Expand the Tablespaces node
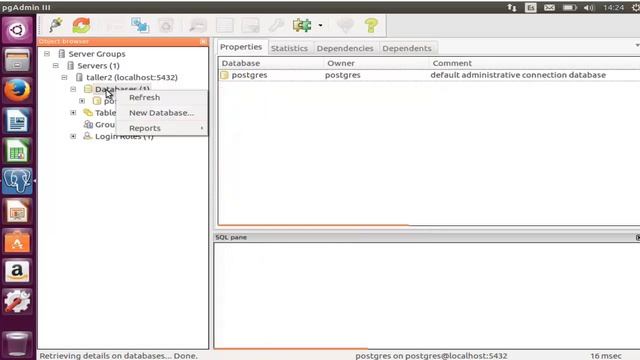The image size is (640, 360). tap(73, 113)
